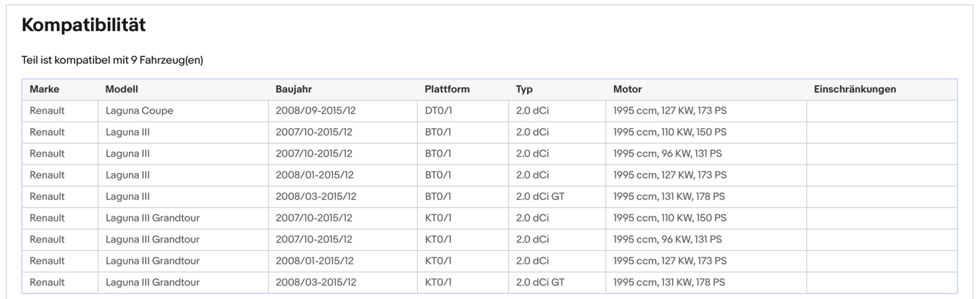Click 2.0 dCi GT in the BT0/1 row
This screenshot has width=980, height=299.
[x=540, y=197]
